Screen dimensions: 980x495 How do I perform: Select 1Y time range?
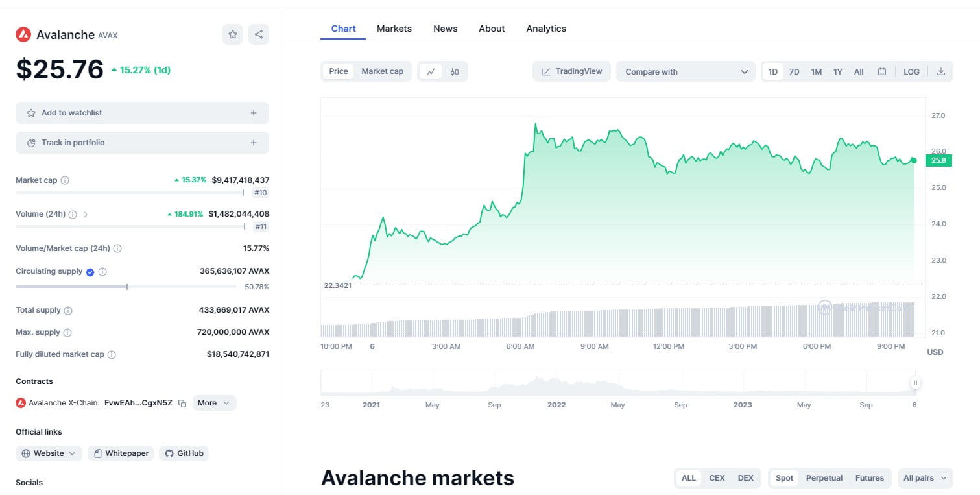838,71
